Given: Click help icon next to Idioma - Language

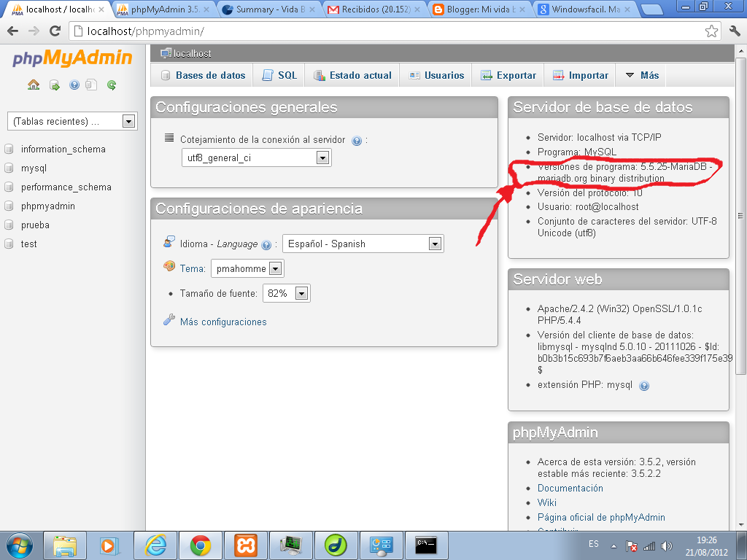Looking at the screenshot, I should (266, 245).
